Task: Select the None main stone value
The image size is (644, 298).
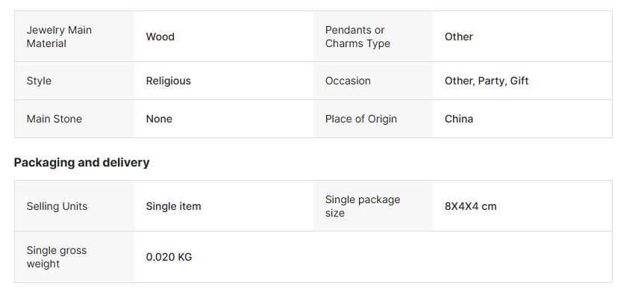Action: (159, 119)
